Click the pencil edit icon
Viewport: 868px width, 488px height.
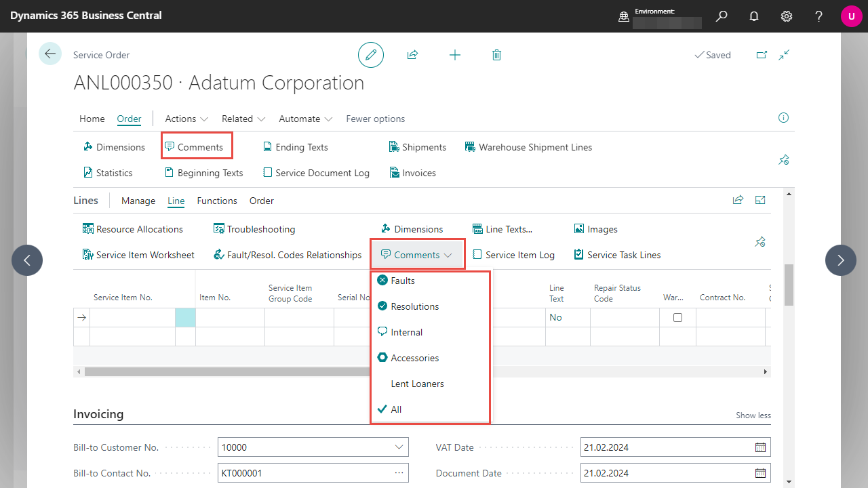click(371, 55)
